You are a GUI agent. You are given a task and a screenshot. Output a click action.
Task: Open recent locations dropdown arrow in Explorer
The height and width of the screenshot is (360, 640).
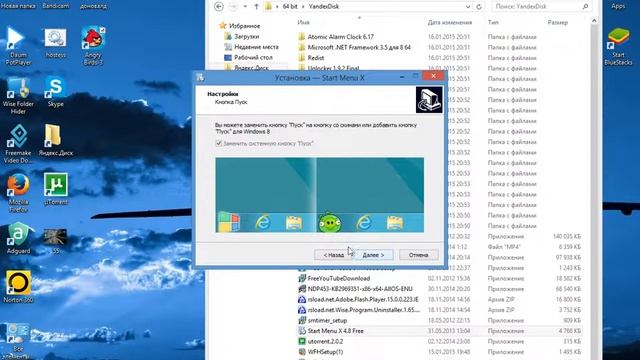click(x=245, y=7)
